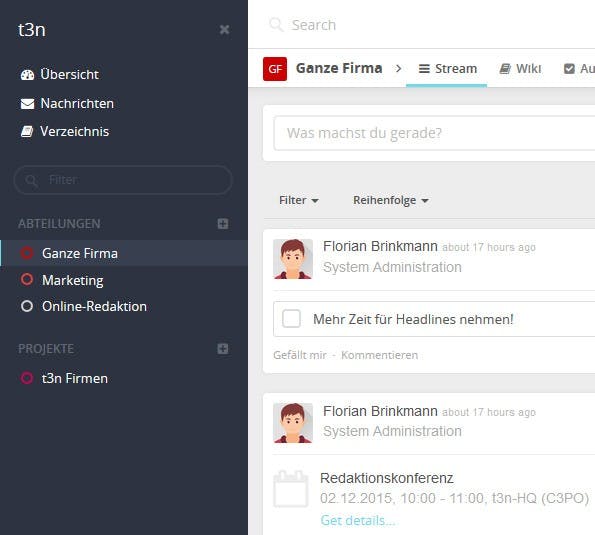The width and height of the screenshot is (595, 535).
Task: Focus the sidebar Filter input field
Action: coord(123,180)
